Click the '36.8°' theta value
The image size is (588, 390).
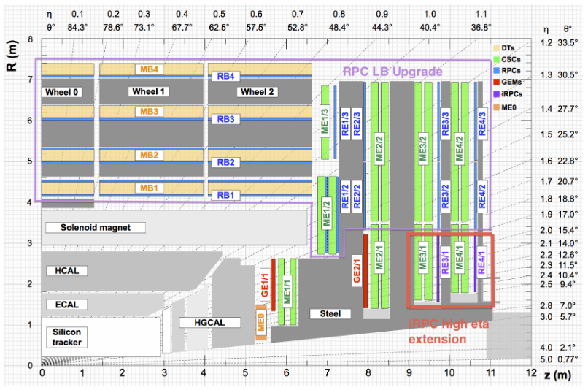coord(481,28)
